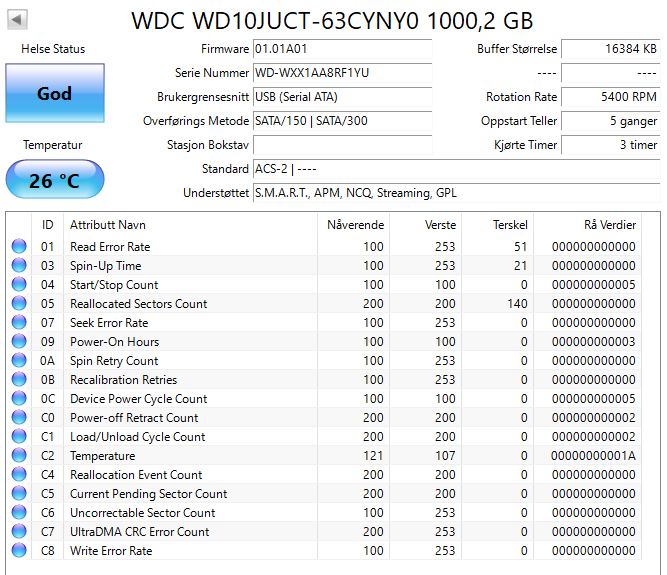Click status icon for Current Pending Sector Count
Image resolution: width=667 pixels, height=575 pixels.
(19, 494)
